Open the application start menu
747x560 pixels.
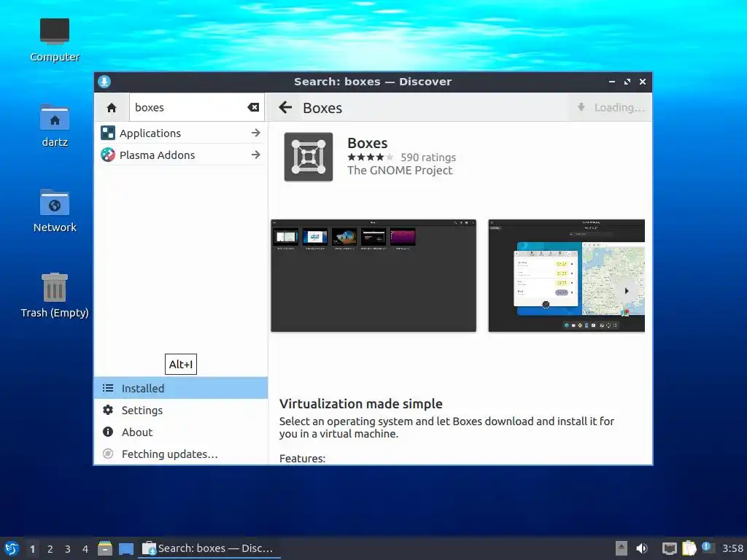[12, 548]
